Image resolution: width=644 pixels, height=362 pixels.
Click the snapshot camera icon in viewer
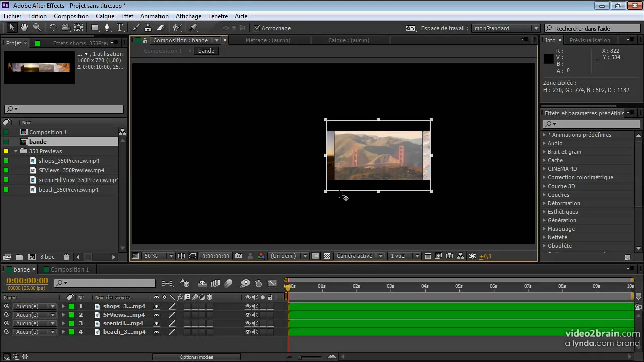pyautogui.click(x=238, y=256)
